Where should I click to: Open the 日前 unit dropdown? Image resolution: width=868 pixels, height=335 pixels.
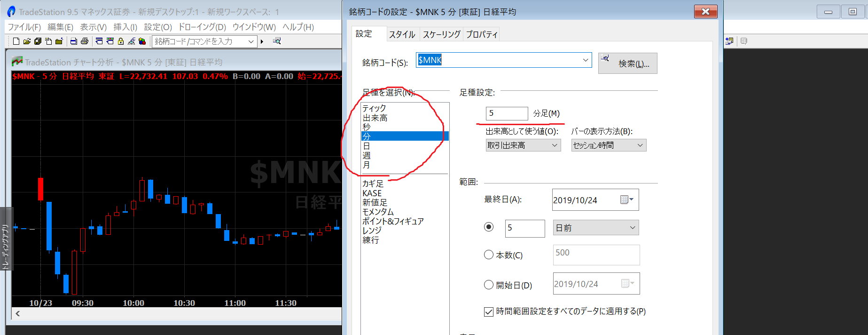tap(596, 228)
